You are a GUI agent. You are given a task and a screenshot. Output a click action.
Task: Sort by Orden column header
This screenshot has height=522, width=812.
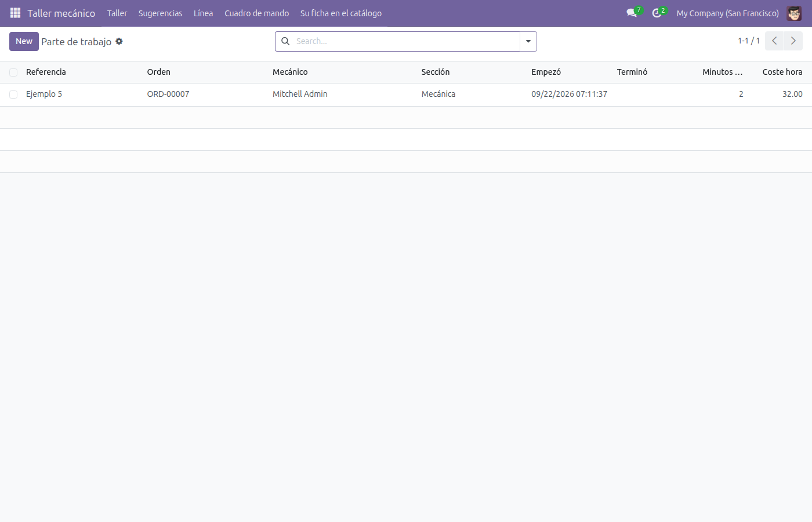[x=158, y=72]
